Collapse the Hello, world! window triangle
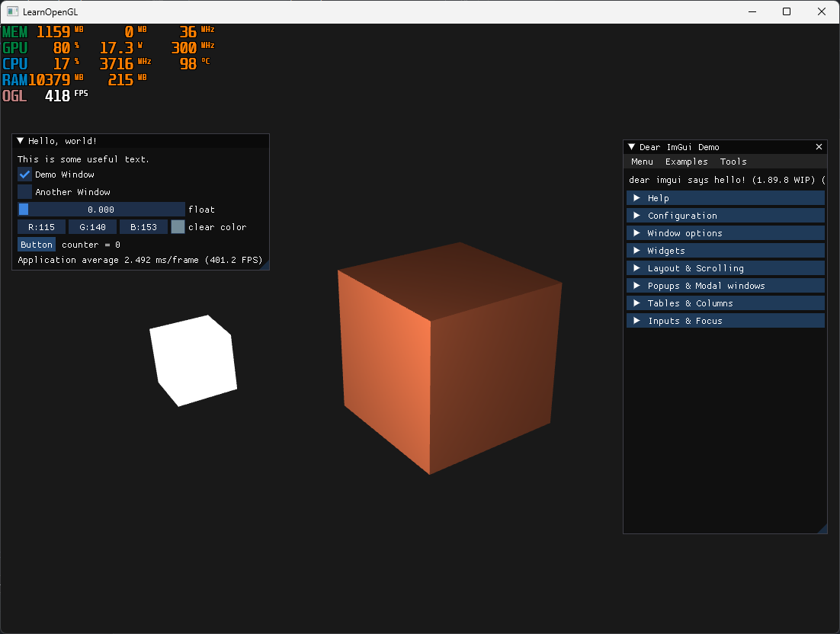The height and width of the screenshot is (634, 840). pyautogui.click(x=21, y=141)
